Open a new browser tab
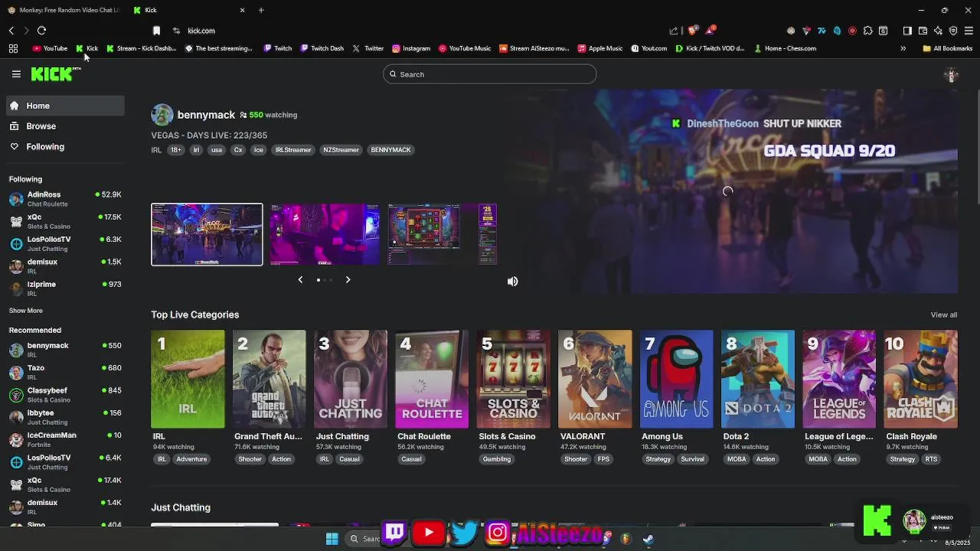This screenshot has width=980, height=551. coord(261,10)
